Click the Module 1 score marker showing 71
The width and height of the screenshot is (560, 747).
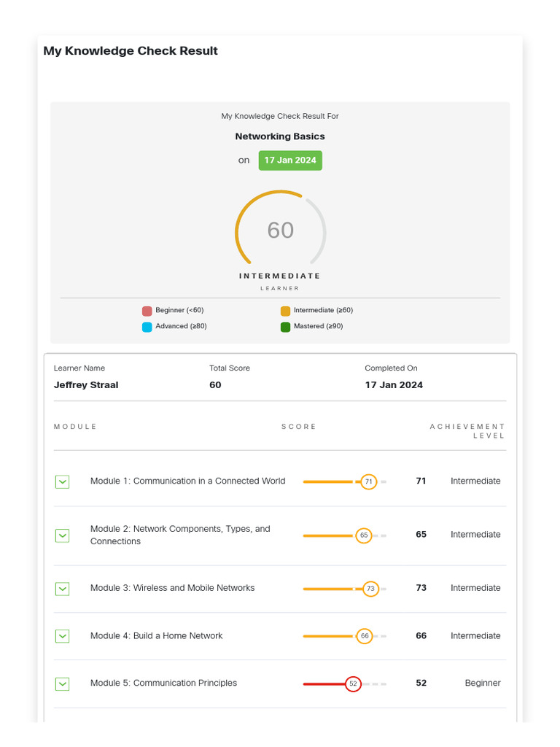tap(369, 481)
